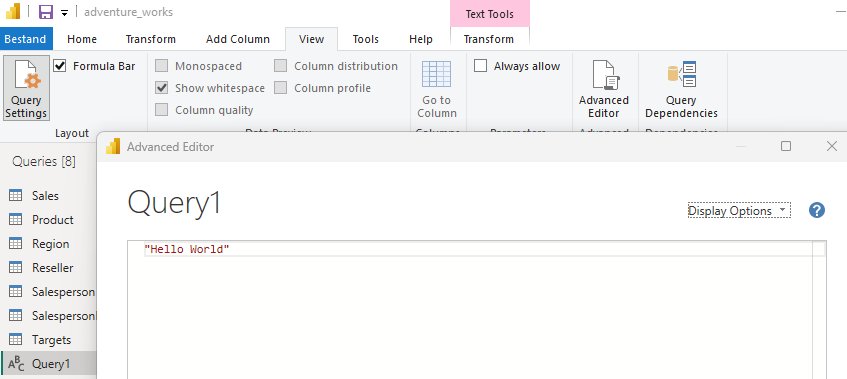Click the Power BI logo icon
This screenshot has width=847, height=379.
(x=12, y=11)
